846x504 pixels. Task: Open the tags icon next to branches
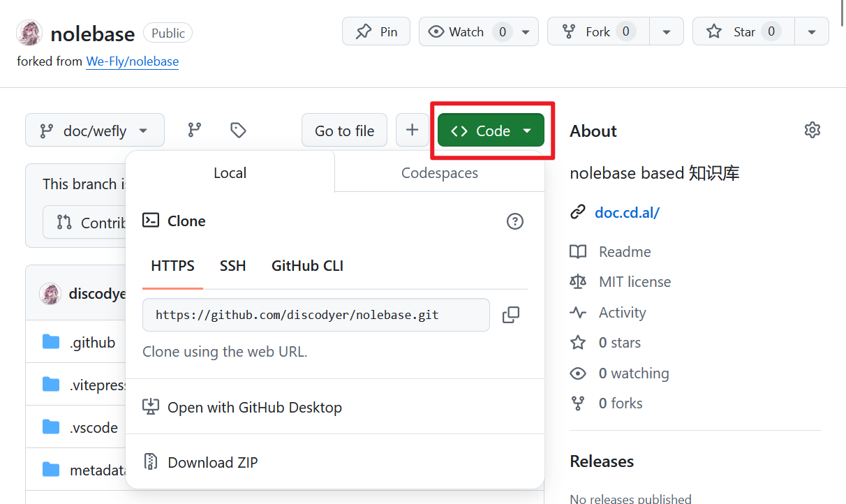[x=238, y=130]
